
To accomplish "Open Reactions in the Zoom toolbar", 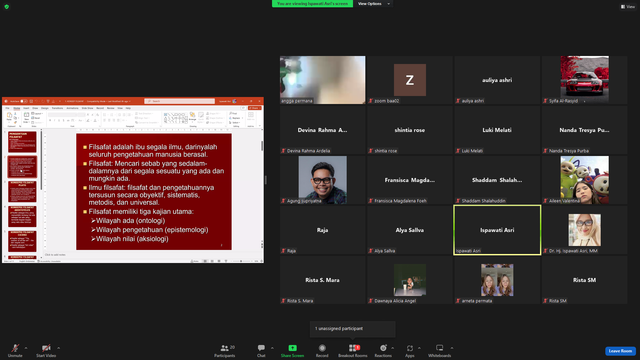I will pos(383,350).
